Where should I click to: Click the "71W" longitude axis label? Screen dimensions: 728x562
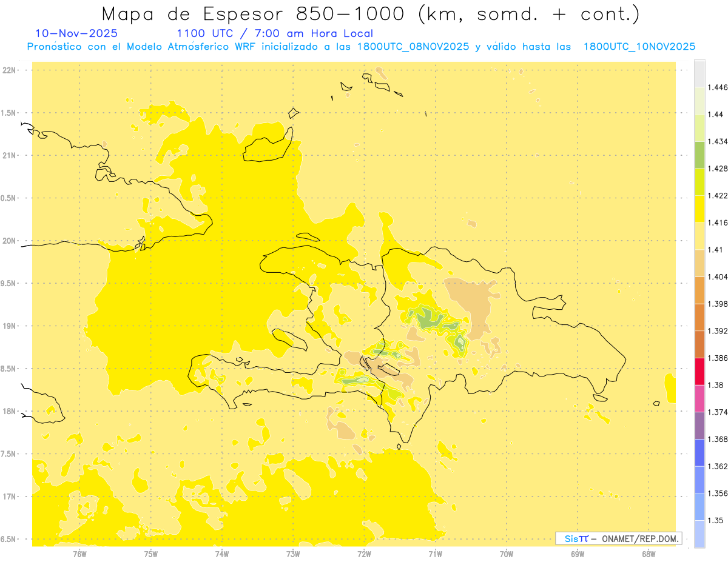[x=435, y=554]
